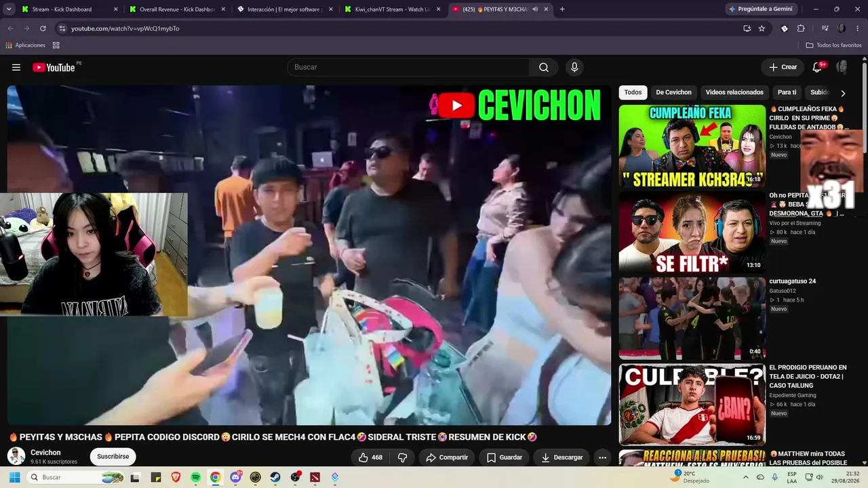Go to the YouTube home logo

point(54,67)
